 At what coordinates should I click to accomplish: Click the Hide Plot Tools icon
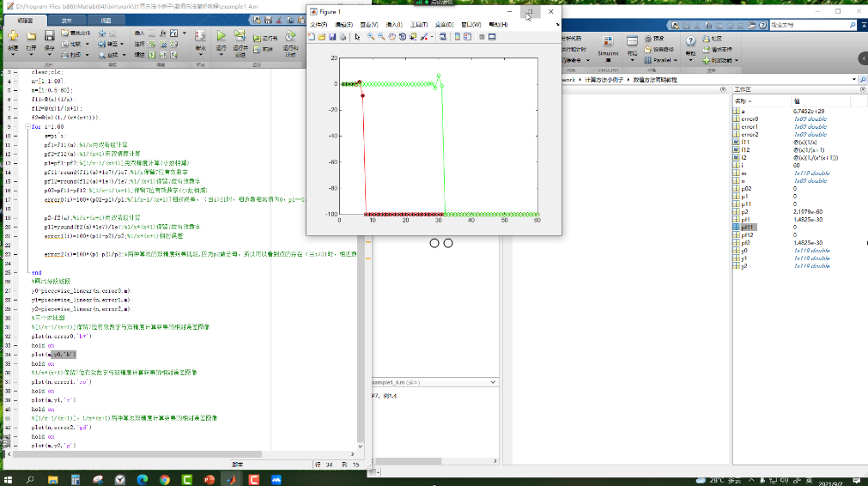[482, 37]
